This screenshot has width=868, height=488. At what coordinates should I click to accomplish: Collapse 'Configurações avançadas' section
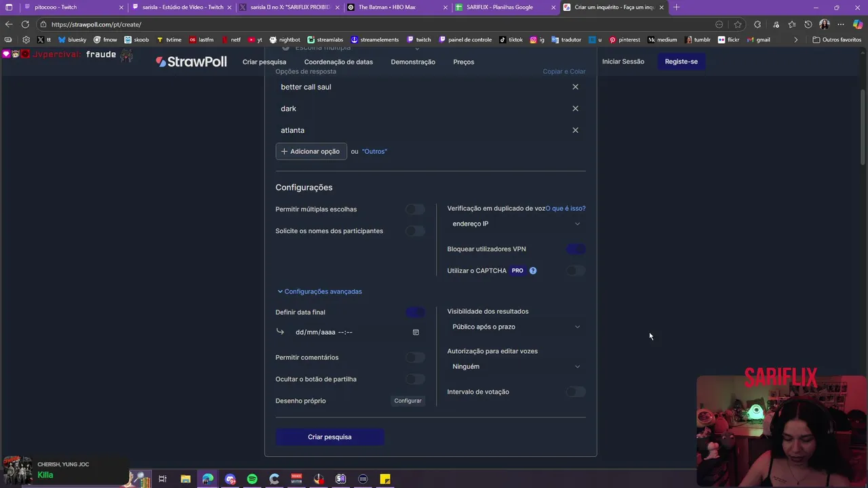(x=319, y=291)
